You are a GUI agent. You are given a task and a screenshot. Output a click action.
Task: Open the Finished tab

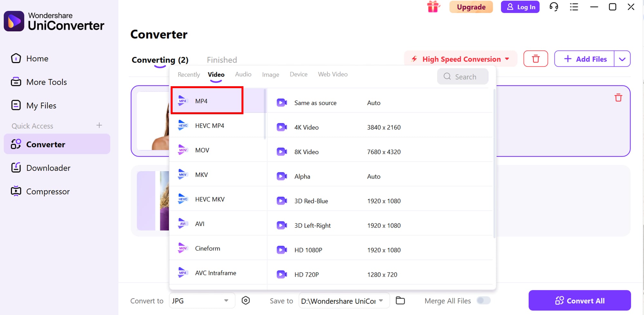point(222,60)
